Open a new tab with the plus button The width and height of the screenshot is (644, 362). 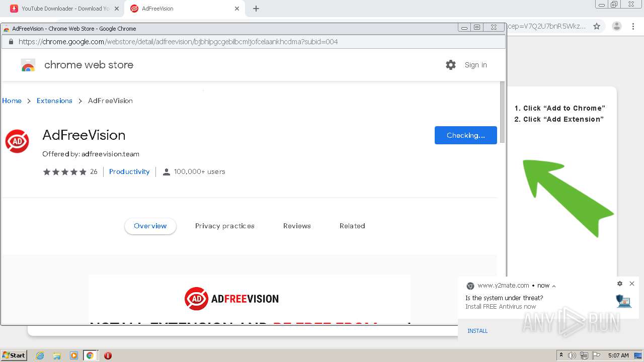pos(256,9)
